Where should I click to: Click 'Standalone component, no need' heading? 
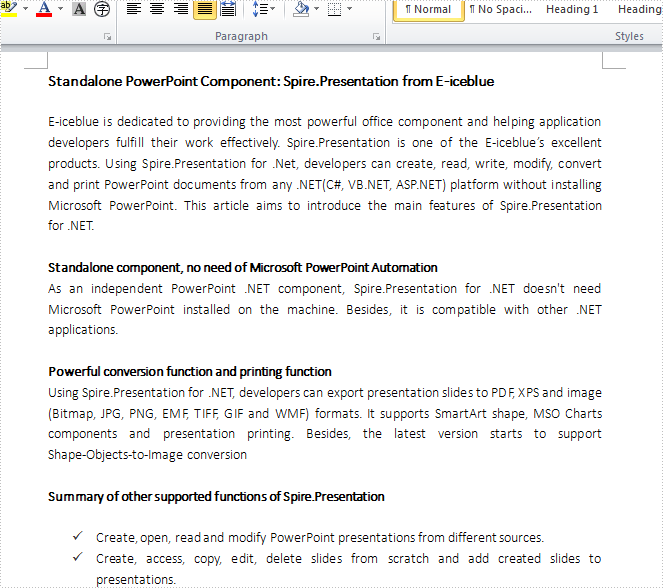point(243,268)
